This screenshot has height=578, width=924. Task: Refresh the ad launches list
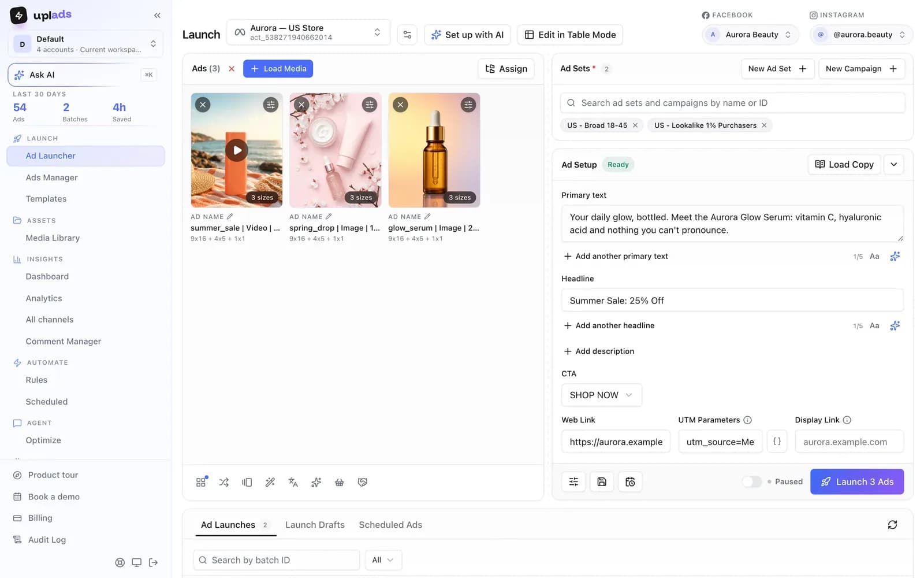(x=892, y=525)
